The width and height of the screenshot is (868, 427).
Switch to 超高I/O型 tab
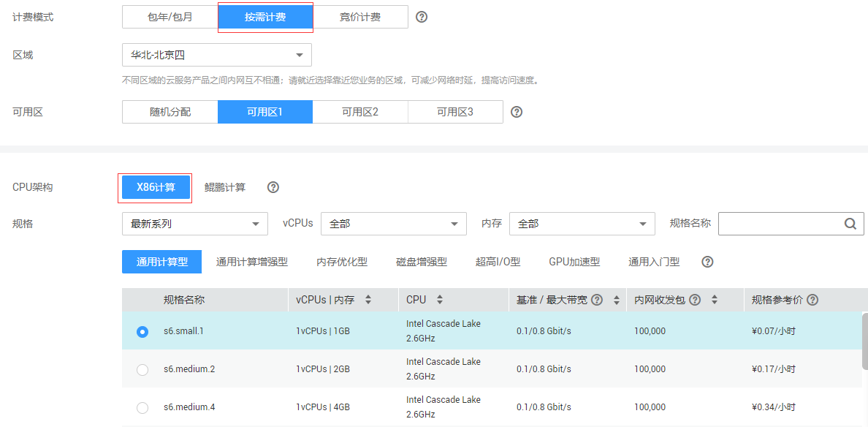(498, 262)
